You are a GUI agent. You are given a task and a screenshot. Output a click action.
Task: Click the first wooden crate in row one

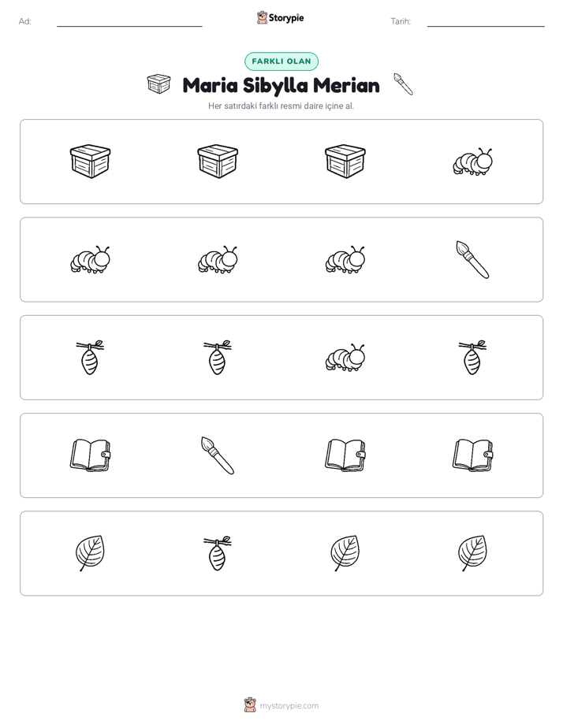[x=90, y=162]
